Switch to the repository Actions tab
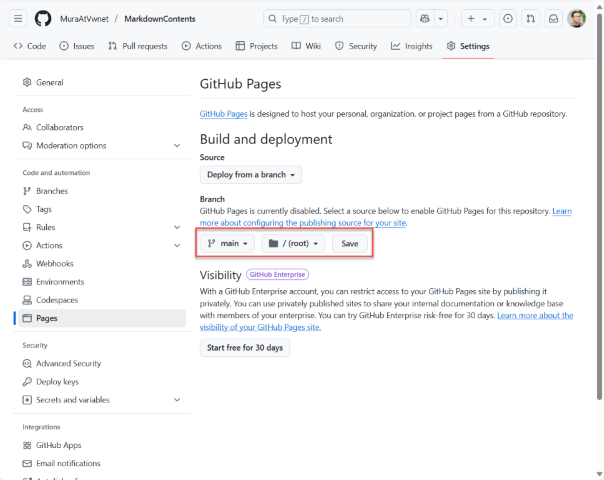The width and height of the screenshot is (604, 480). pos(201,46)
